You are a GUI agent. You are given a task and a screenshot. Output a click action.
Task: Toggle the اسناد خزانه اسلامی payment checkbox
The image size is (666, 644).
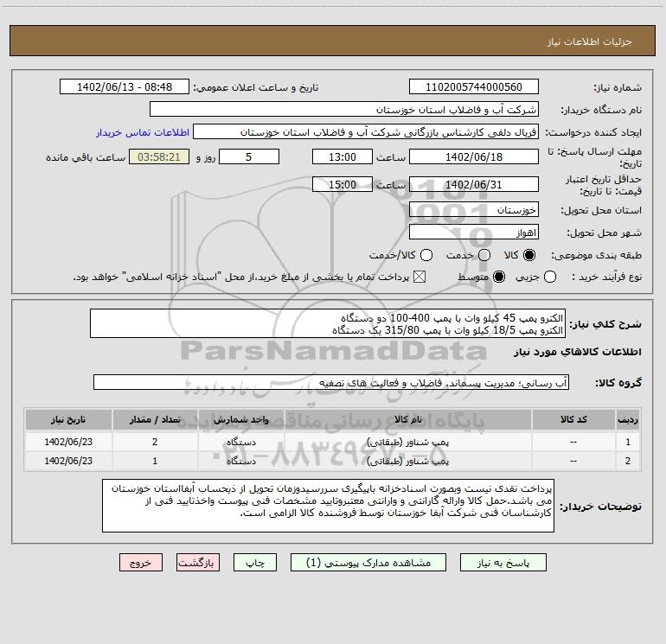click(419, 277)
